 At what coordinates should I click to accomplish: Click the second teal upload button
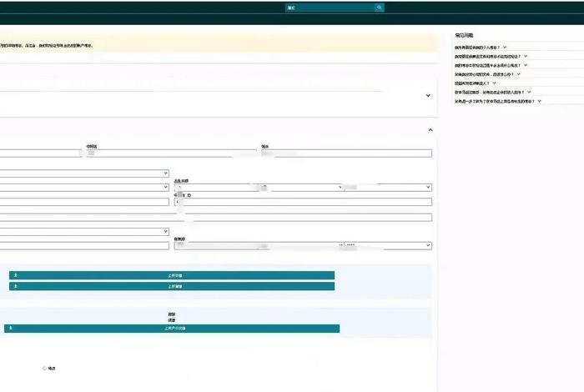coord(171,286)
